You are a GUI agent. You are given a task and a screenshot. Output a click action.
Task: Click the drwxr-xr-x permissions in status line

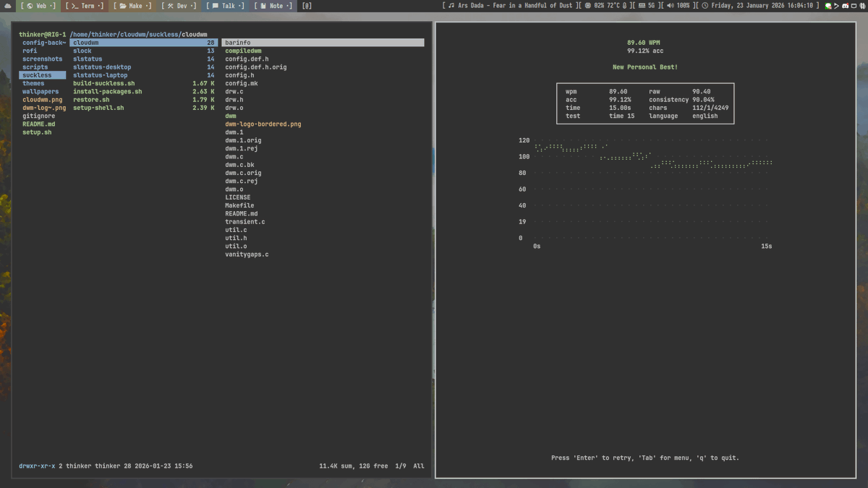point(37,466)
